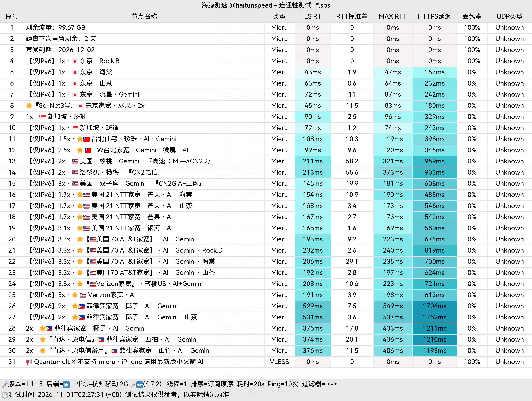Click the blue fast-forward icon after 后端=

[66, 384]
